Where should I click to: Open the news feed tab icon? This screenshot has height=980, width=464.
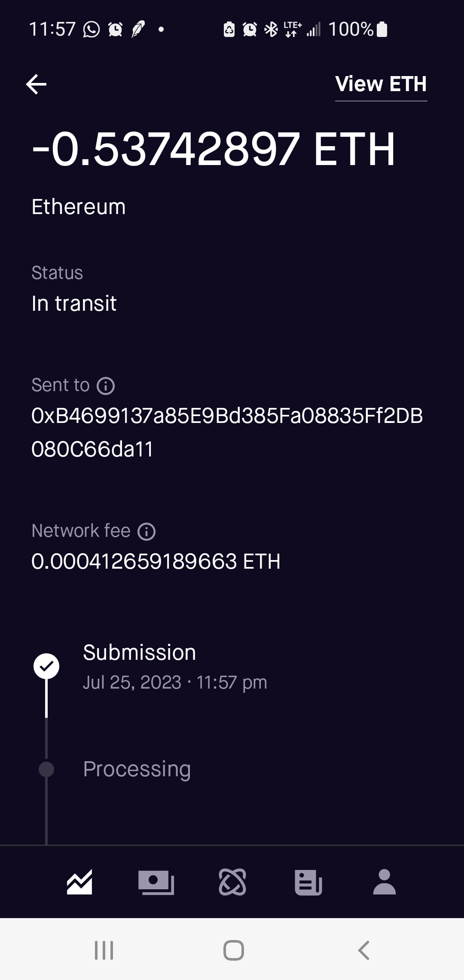pyautogui.click(x=308, y=882)
